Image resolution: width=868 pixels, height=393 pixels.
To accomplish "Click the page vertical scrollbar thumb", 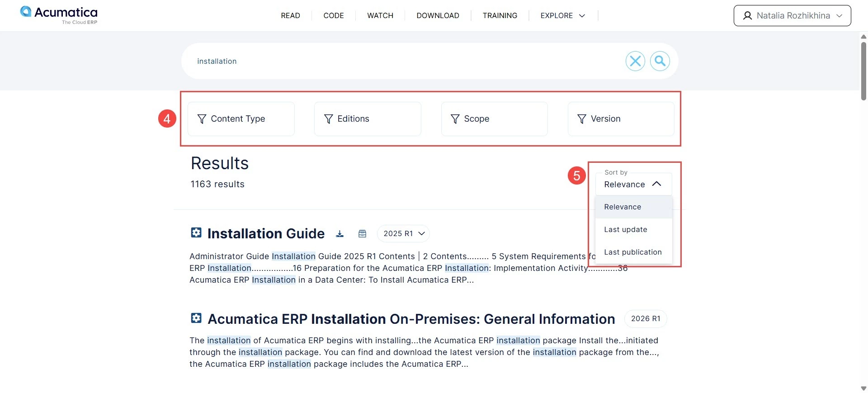I will [863, 71].
